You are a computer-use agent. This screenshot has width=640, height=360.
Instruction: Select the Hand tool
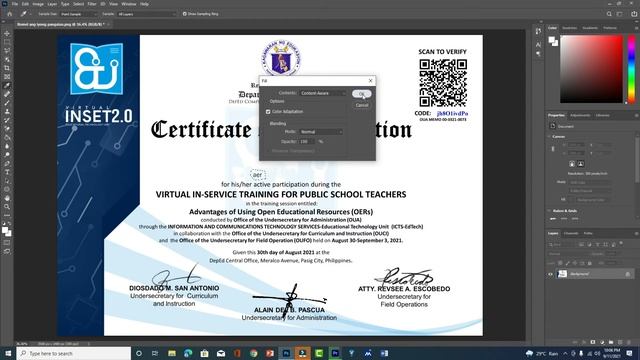pos(7,198)
